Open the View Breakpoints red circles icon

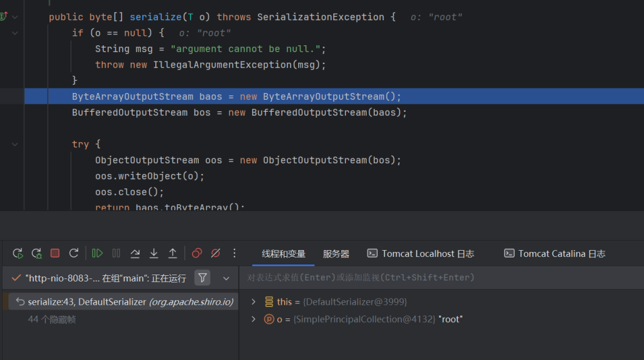(197, 253)
